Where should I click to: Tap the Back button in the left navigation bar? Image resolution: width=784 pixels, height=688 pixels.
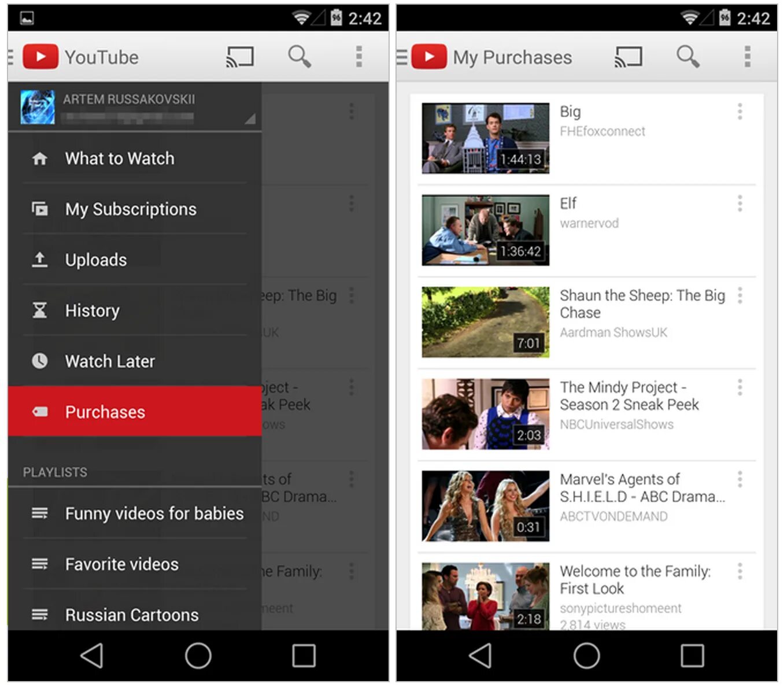(92, 656)
